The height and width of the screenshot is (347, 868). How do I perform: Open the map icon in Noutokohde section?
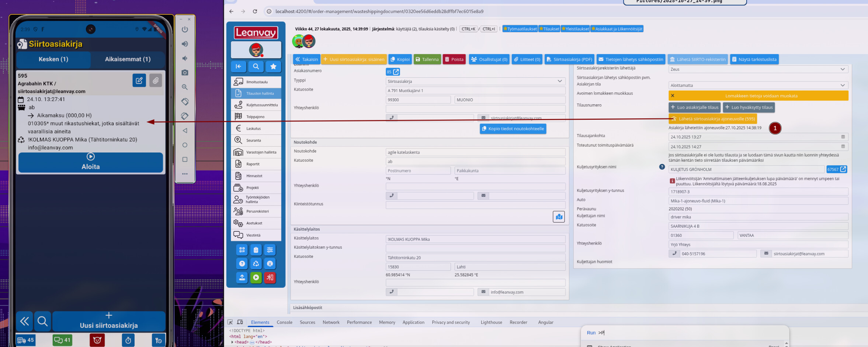(x=559, y=217)
